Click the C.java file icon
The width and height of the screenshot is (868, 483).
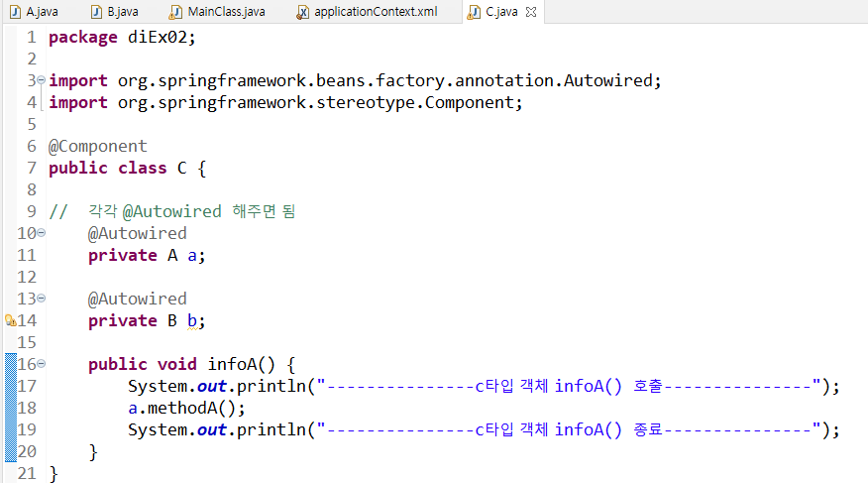(474, 12)
